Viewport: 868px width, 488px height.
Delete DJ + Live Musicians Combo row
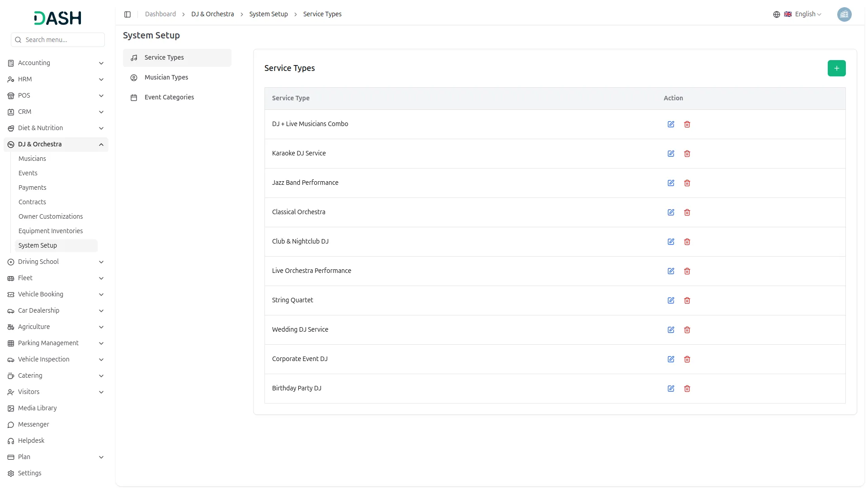(687, 124)
